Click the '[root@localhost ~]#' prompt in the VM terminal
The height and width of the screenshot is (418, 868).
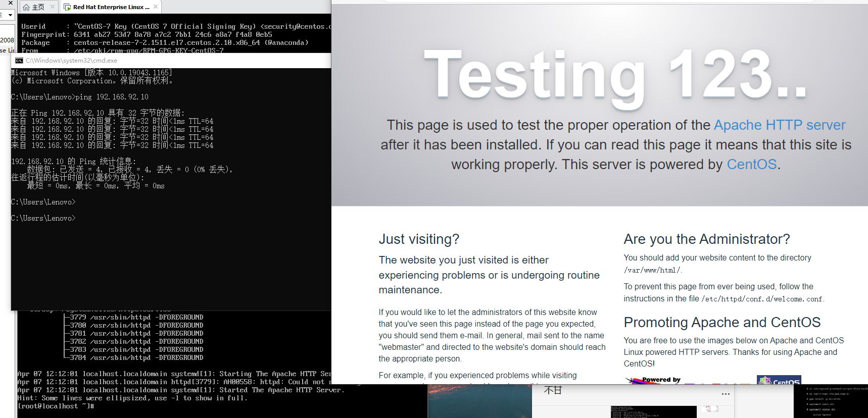coord(56,406)
